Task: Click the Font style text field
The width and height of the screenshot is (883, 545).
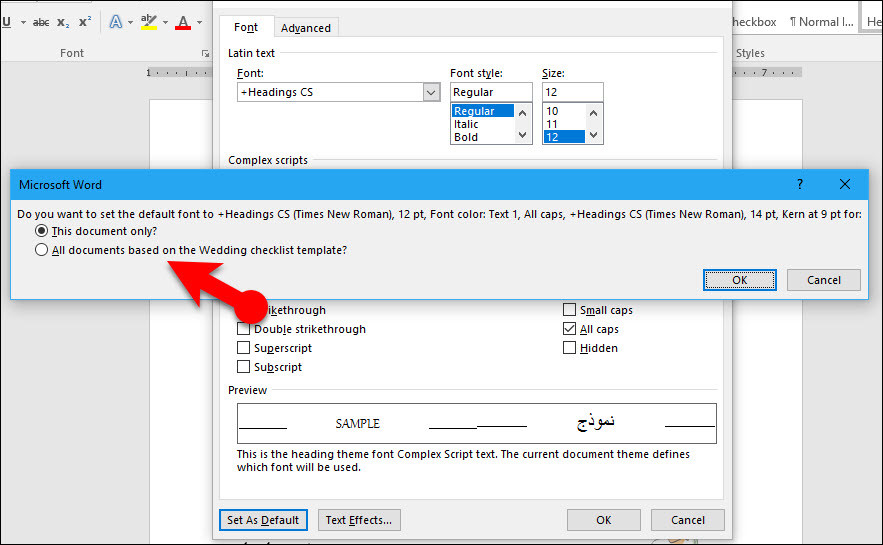Action: [491, 92]
